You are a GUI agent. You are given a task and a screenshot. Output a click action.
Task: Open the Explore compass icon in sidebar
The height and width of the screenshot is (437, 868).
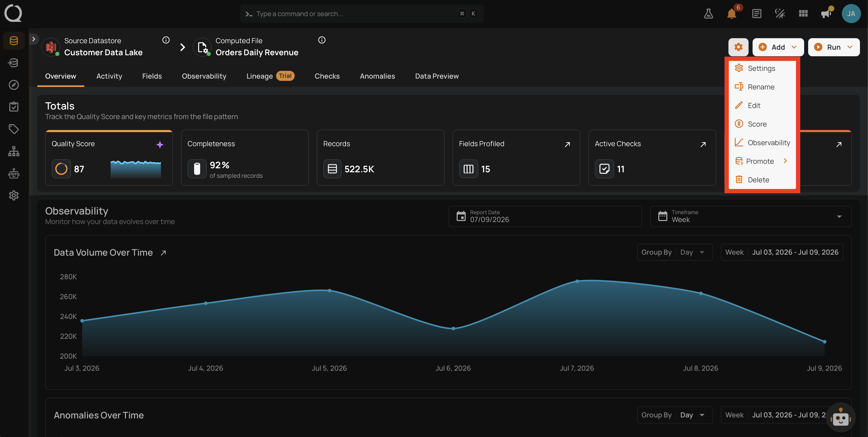tap(14, 85)
